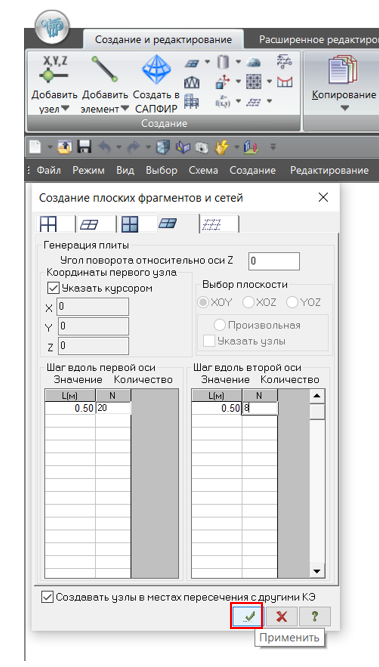Open dropdown next to z=f(x,y) icon
The width and height of the screenshot is (379, 667).
click(x=238, y=101)
